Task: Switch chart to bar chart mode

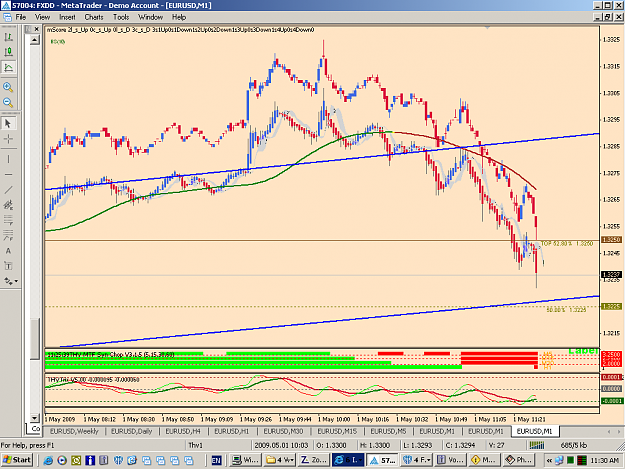Action: pyautogui.click(x=8, y=37)
